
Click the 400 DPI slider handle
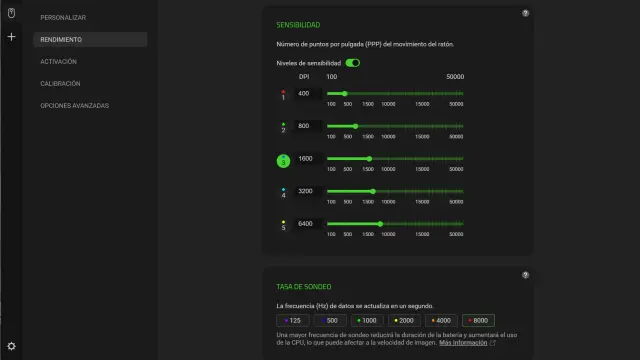[x=344, y=93]
